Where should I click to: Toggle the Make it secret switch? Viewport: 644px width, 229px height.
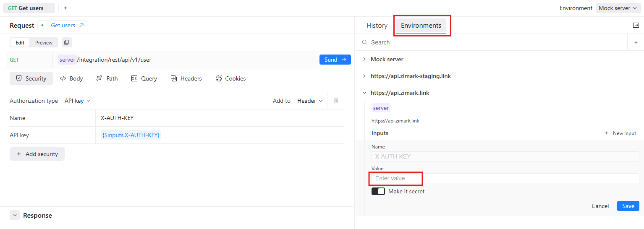click(x=378, y=191)
